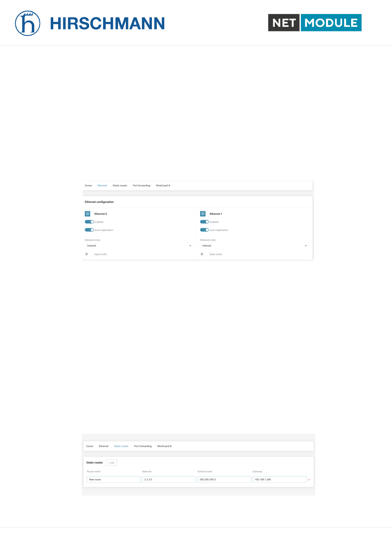
Task: Disable the Ethernet 0 Enabled switch
Action: click(x=89, y=222)
